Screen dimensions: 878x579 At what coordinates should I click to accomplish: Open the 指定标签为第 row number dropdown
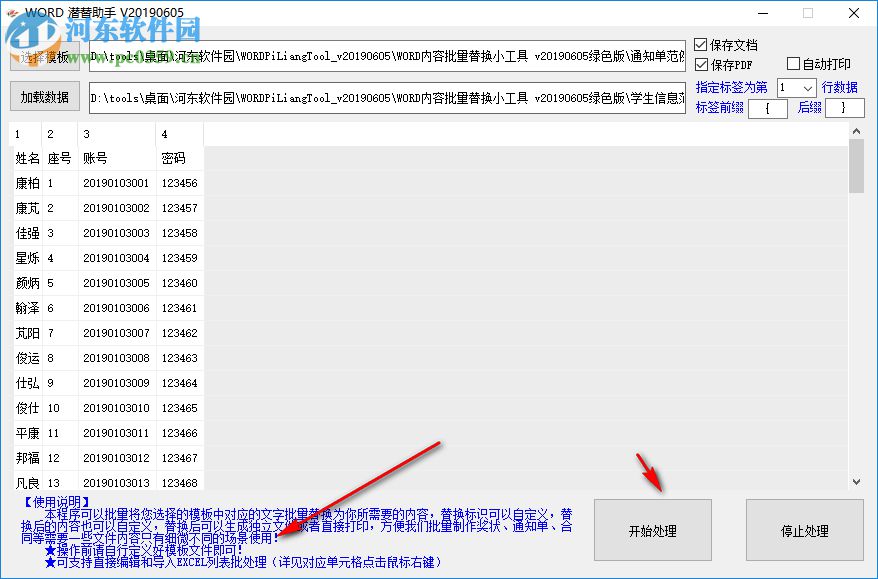tap(807, 87)
